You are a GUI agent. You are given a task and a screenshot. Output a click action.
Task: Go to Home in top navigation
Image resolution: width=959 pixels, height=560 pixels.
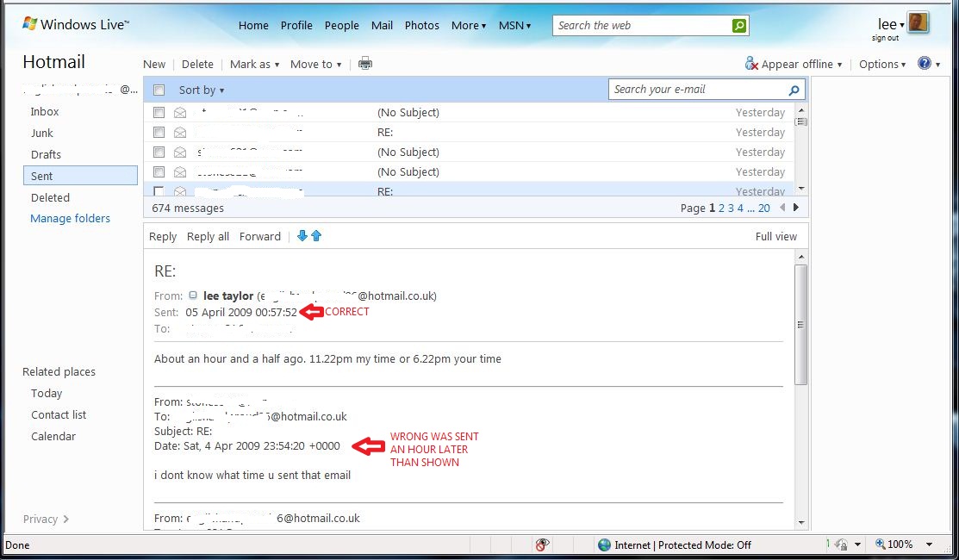[253, 25]
